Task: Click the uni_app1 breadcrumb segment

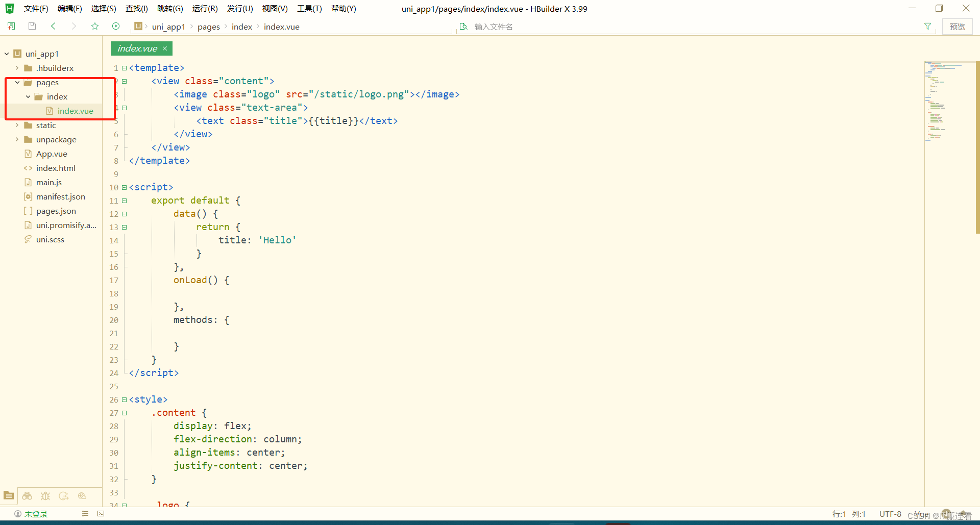Action: click(x=168, y=27)
